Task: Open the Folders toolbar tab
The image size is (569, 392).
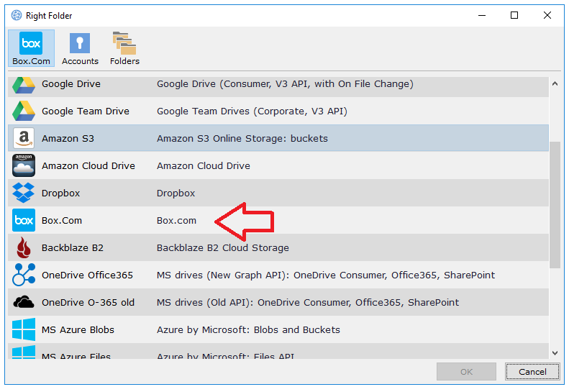Action: pyautogui.click(x=124, y=49)
